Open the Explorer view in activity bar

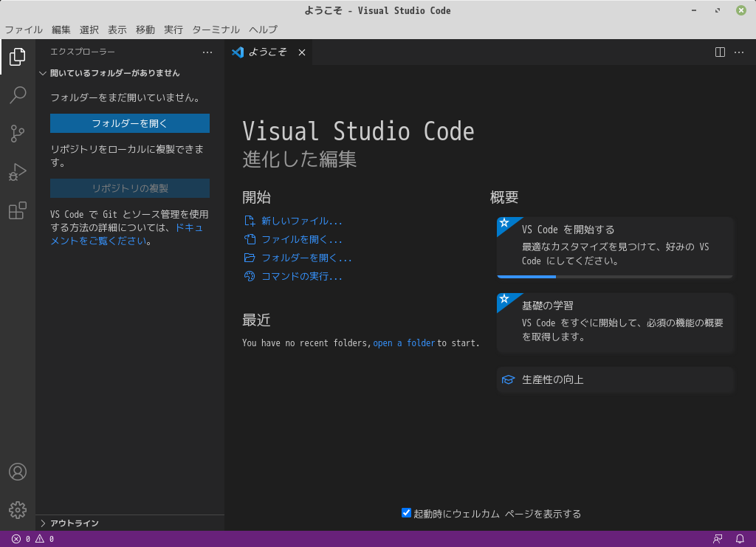[x=18, y=57]
